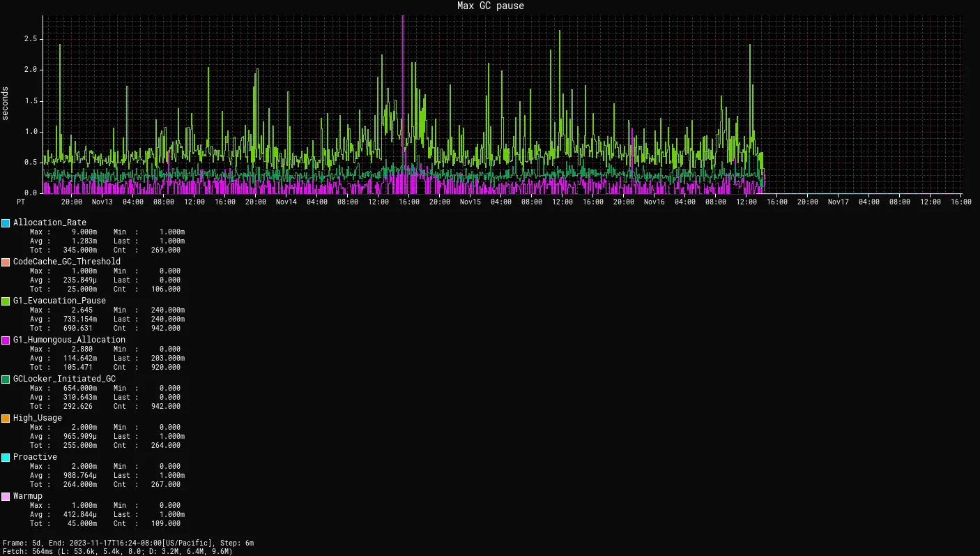This screenshot has width=980, height=556.
Task: Click the 2.5 y-axis tick label
Action: pyautogui.click(x=30, y=39)
